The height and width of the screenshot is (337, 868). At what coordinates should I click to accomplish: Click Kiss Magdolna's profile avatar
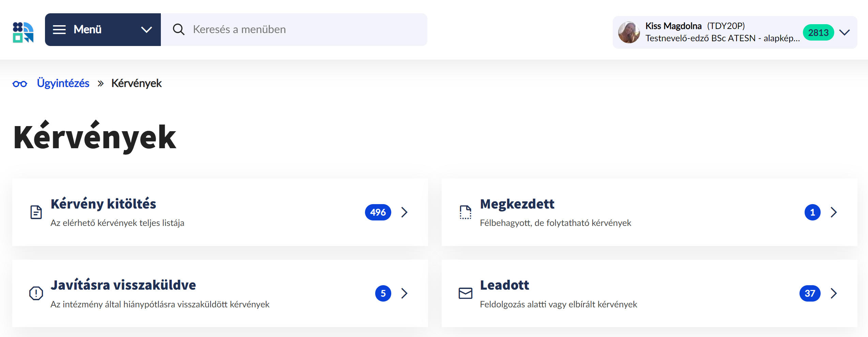pos(629,32)
